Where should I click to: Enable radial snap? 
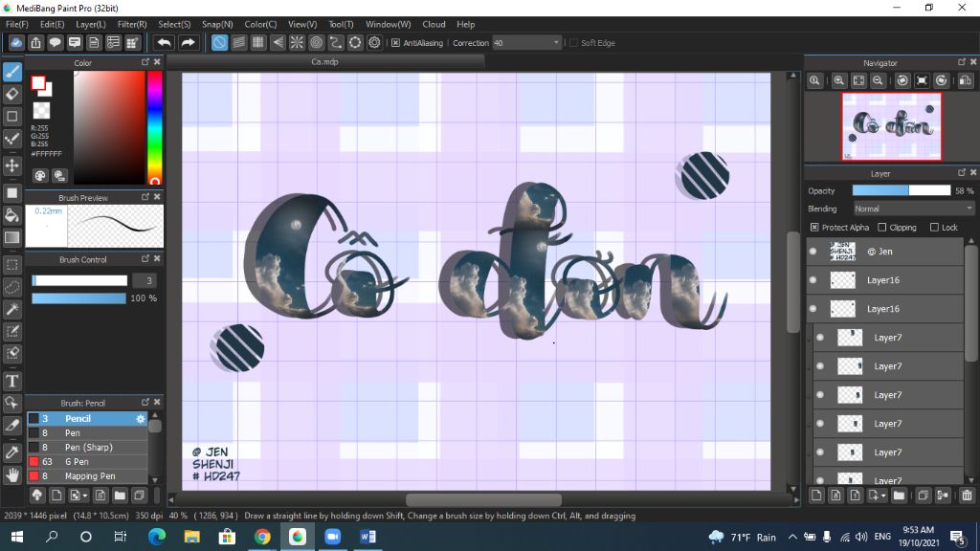tap(297, 42)
